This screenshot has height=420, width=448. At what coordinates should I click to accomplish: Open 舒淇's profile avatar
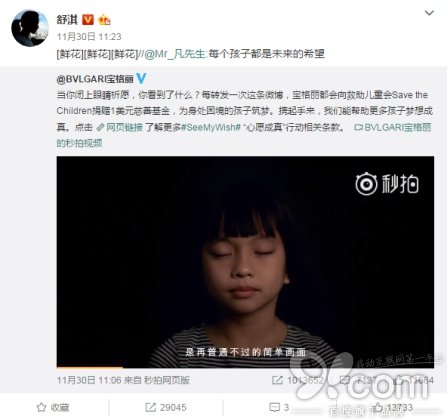30,28
